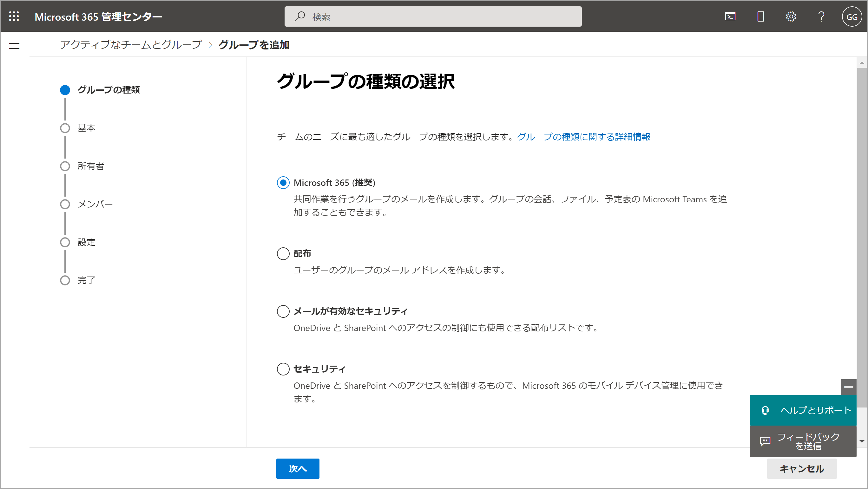Select the メールが有効なセキュリティ radio option
This screenshot has width=868, height=489.
pyautogui.click(x=283, y=311)
